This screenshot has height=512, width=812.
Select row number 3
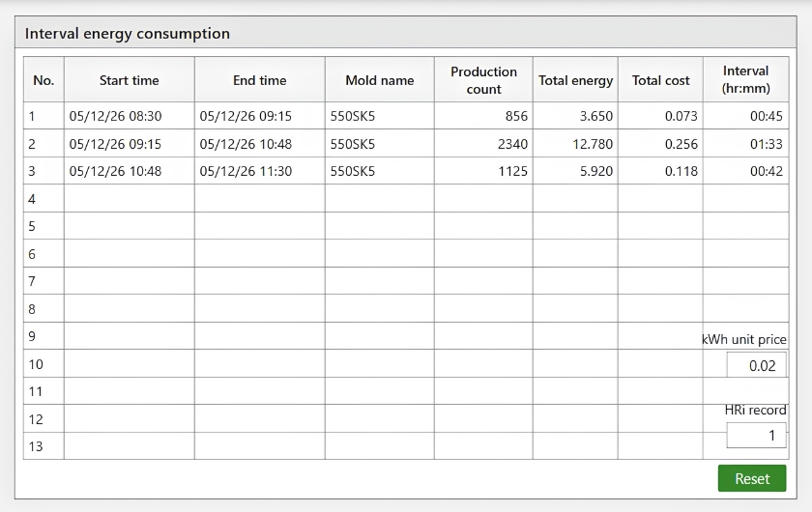click(32, 171)
